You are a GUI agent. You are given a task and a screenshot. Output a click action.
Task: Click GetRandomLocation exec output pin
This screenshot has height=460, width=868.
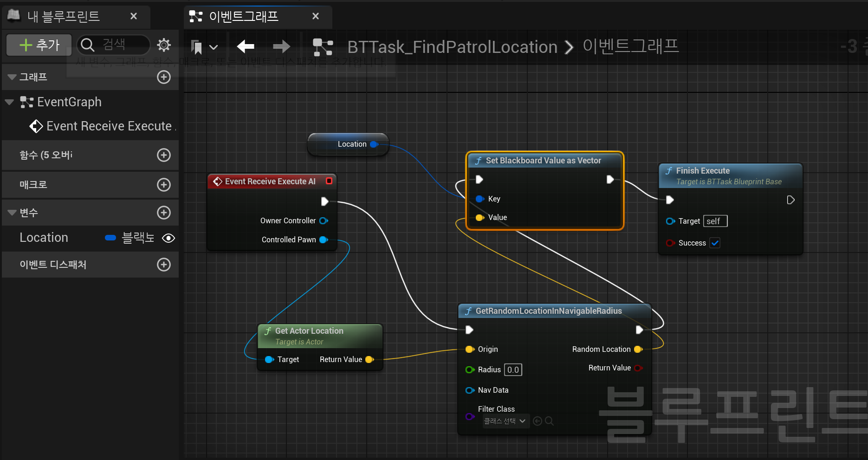[x=639, y=330]
